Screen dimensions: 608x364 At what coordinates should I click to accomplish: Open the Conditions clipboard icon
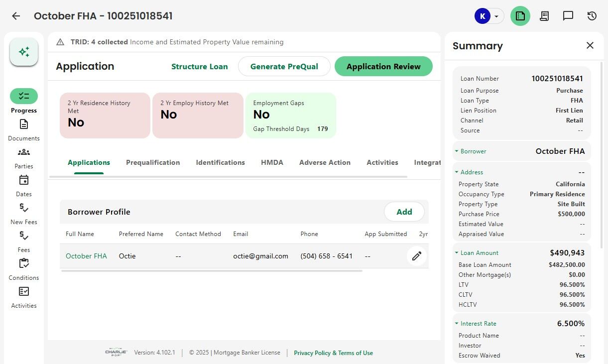tap(24, 264)
